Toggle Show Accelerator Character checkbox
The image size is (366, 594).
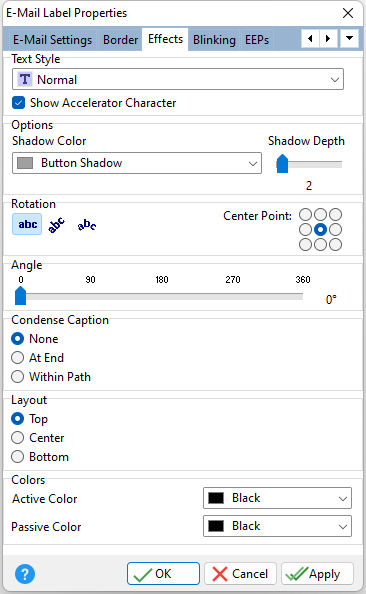19,103
